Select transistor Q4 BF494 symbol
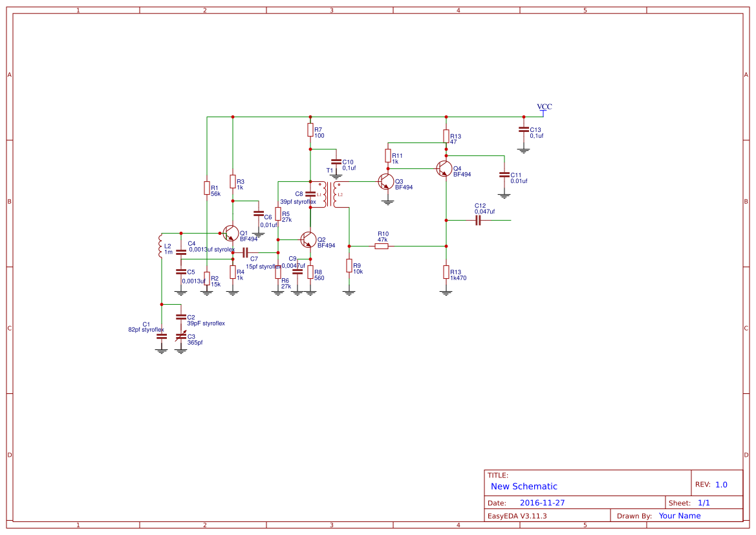The height and width of the screenshot is (535, 756). coord(444,169)
